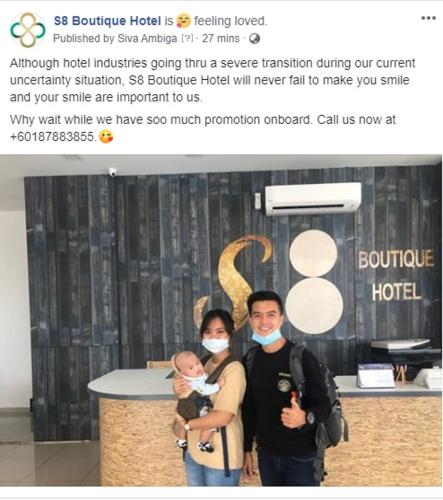Click the "feeling loved" status text
Image resolution: width=443 pixels, height=500 pixels.
pyautogui.click(x=231, y=21)
